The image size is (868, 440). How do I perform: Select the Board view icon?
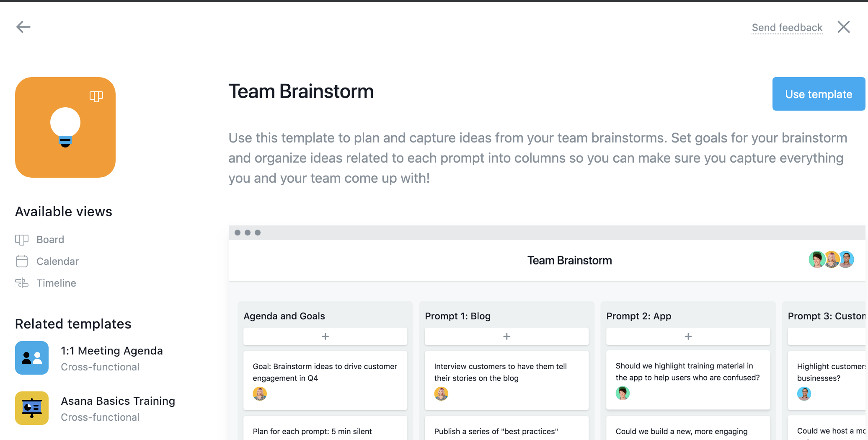pyautogui.click(x=22, y=240)
